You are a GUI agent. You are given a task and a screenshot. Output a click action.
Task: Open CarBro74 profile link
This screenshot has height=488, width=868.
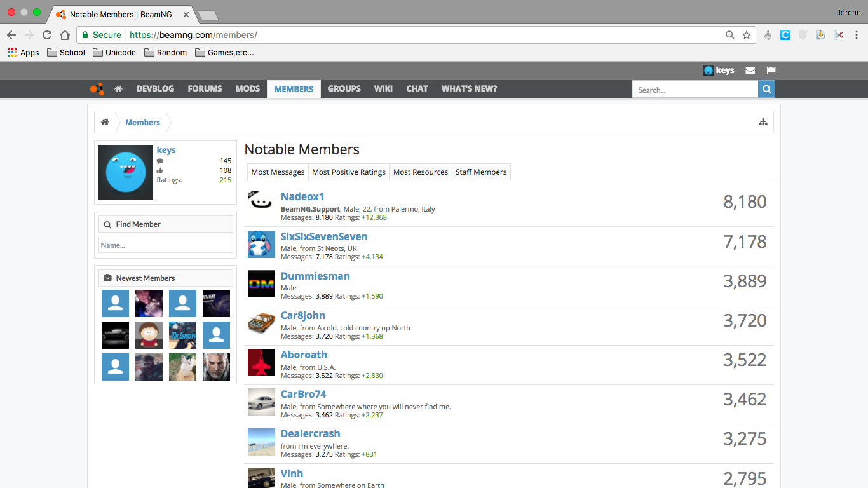304,394
